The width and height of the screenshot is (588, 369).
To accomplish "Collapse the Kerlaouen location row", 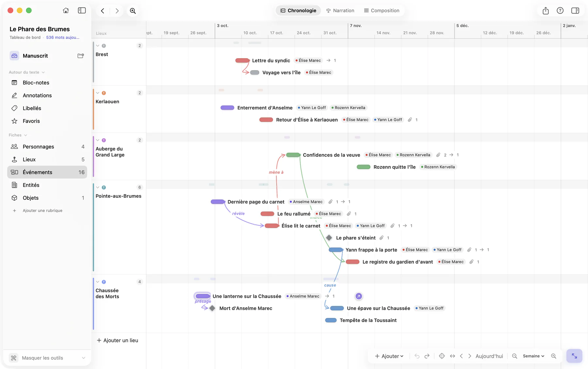I will (98, 93).
